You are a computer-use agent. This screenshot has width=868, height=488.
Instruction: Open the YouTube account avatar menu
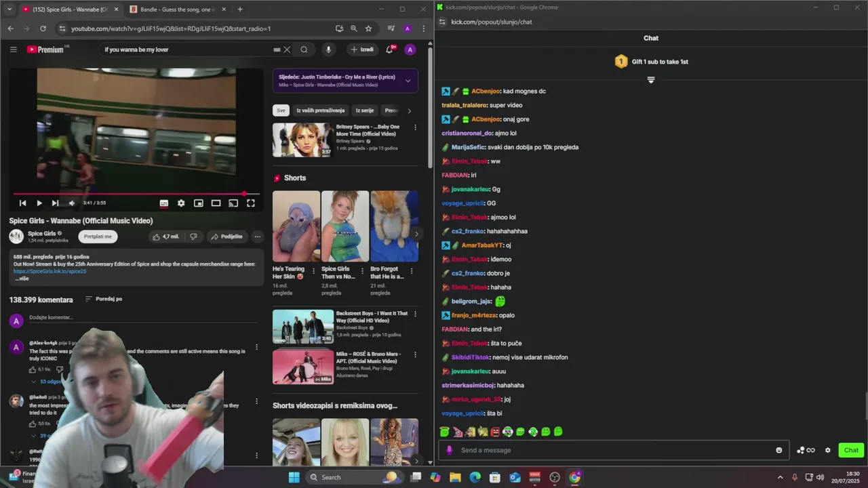(410, 49)
